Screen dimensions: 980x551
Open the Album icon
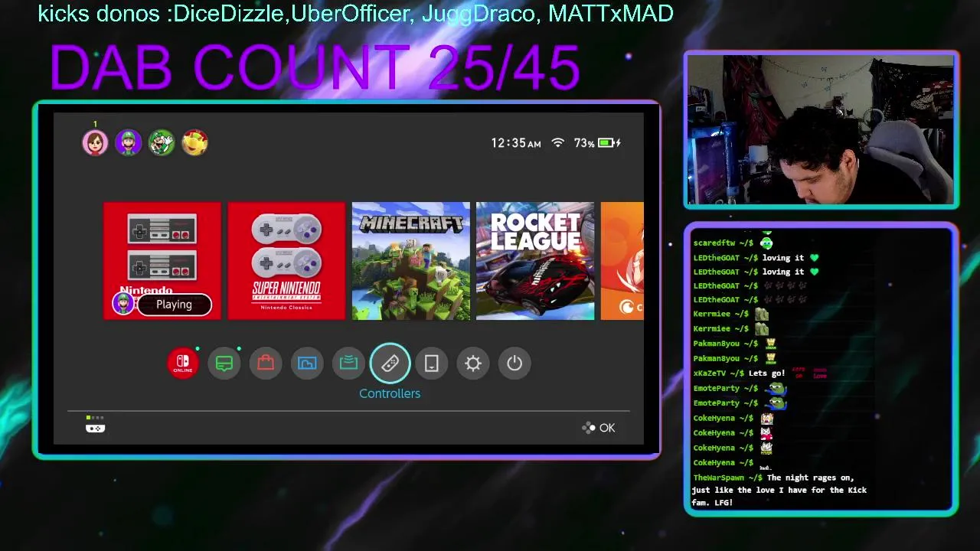[307, 363]
